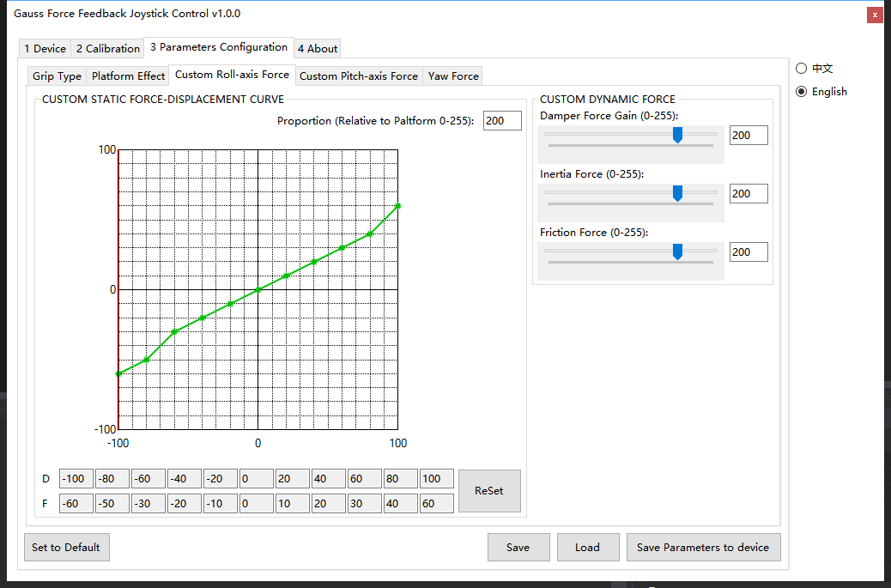
Task: Click the curve point at the origin
Action: tap(258, 290)
